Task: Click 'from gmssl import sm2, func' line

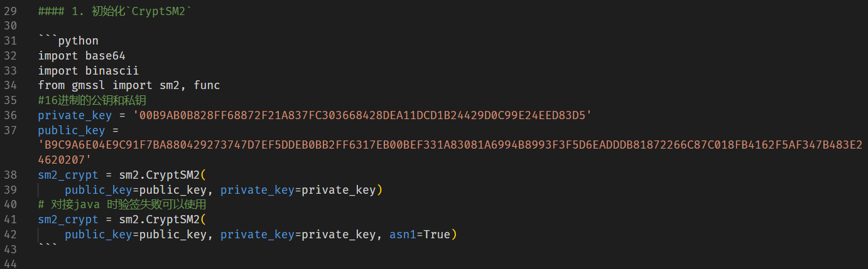Action: click(x=129, y=85)
